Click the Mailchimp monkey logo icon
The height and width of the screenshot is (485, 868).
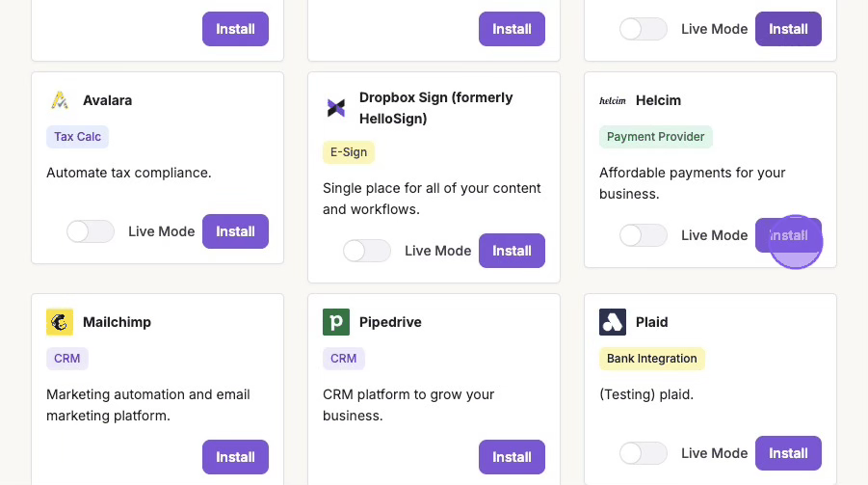60,322
